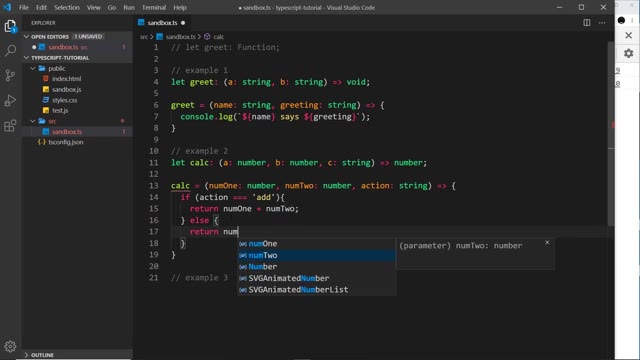The width and height of the screenshot is (640, 360).
Task: Close the suggestion details panel
Action: pos(547,242)
